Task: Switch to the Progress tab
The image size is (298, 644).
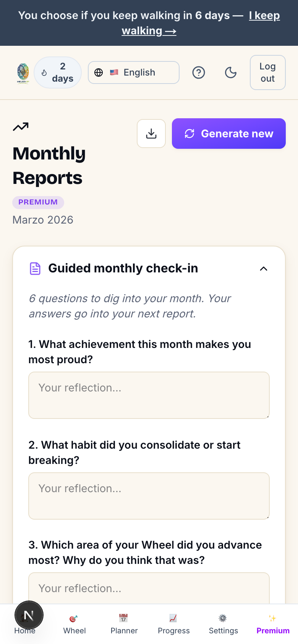Action: [x=174, y=624]
